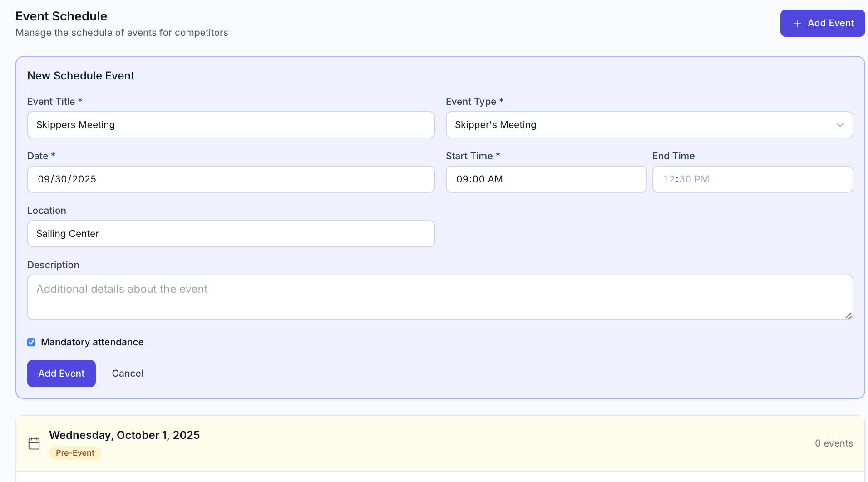Click the Add Event button in the form
This screenshot has width=868, height=482.
click(61, 373)
